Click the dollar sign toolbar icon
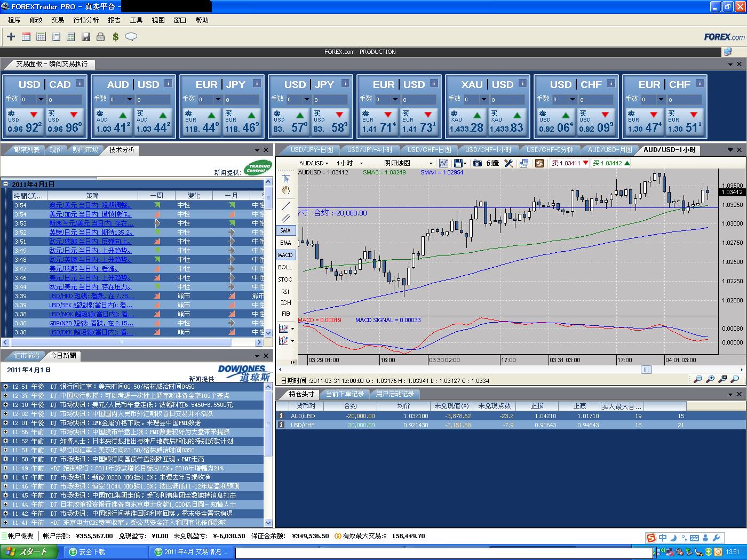 point(116,37)
